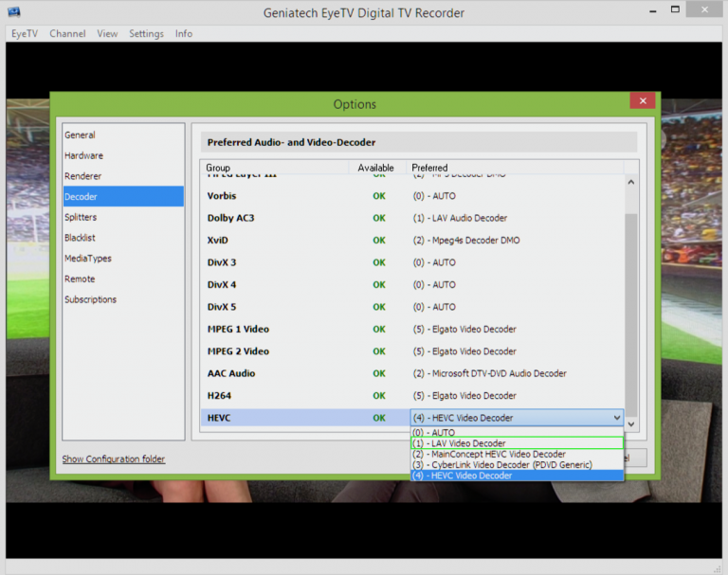
Task: Click LAV Audio Decoder preferred value
Action: [460, 218]
